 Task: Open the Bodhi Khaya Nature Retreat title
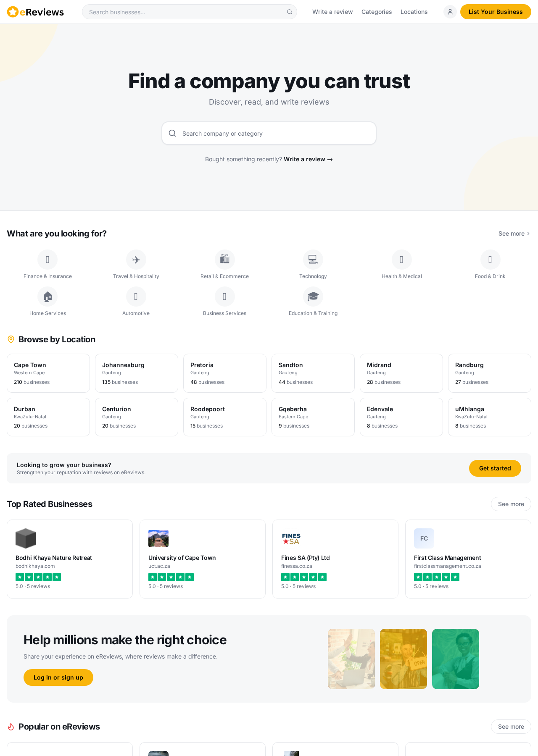(x=54, y=558)
